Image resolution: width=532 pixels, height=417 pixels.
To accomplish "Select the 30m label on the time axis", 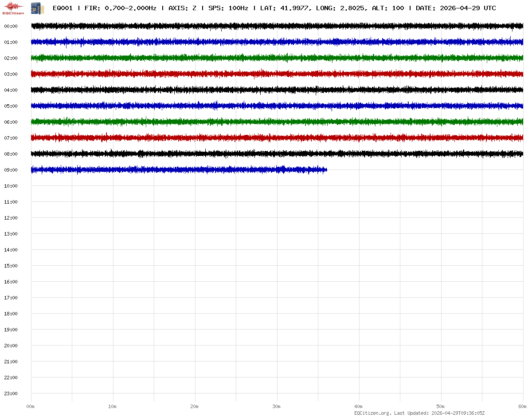I will point(277,407).
